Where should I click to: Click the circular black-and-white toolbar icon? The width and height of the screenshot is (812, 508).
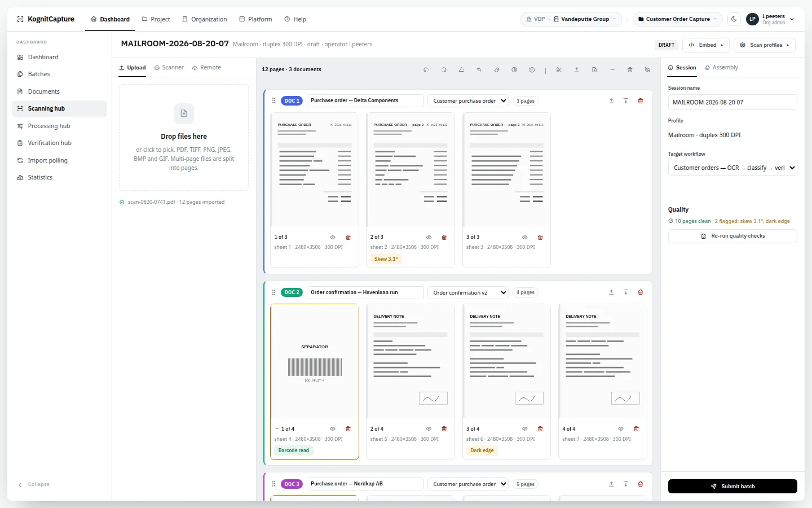514,70
